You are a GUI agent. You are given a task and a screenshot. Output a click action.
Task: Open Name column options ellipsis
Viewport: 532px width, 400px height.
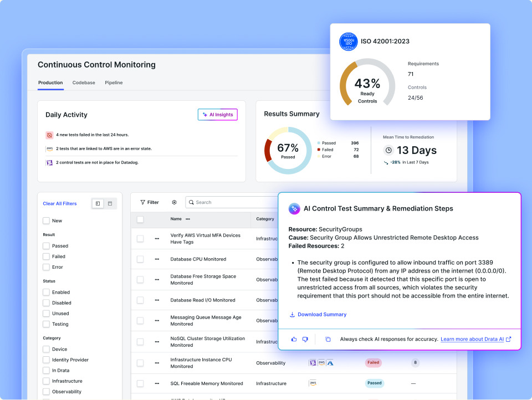tap(188, 219)
